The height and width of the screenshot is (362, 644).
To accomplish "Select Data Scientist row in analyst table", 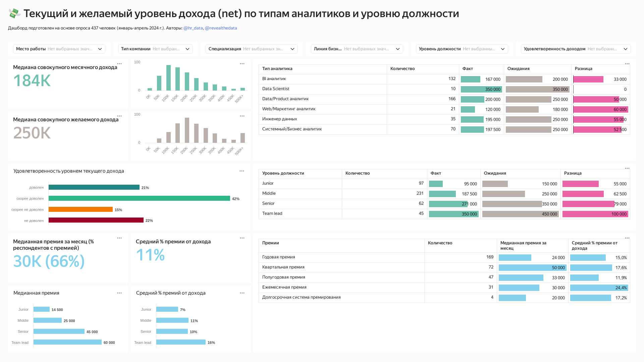I will [276, 89].
